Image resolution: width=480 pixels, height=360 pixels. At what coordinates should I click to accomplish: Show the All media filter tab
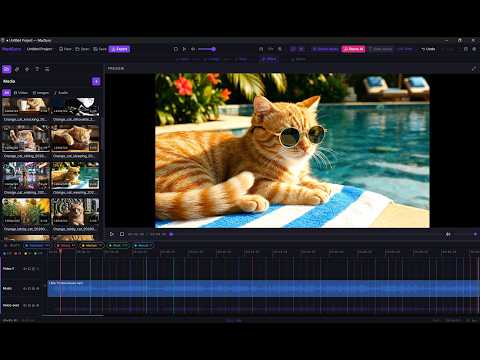pyautogui.click(x=6, y=93)
